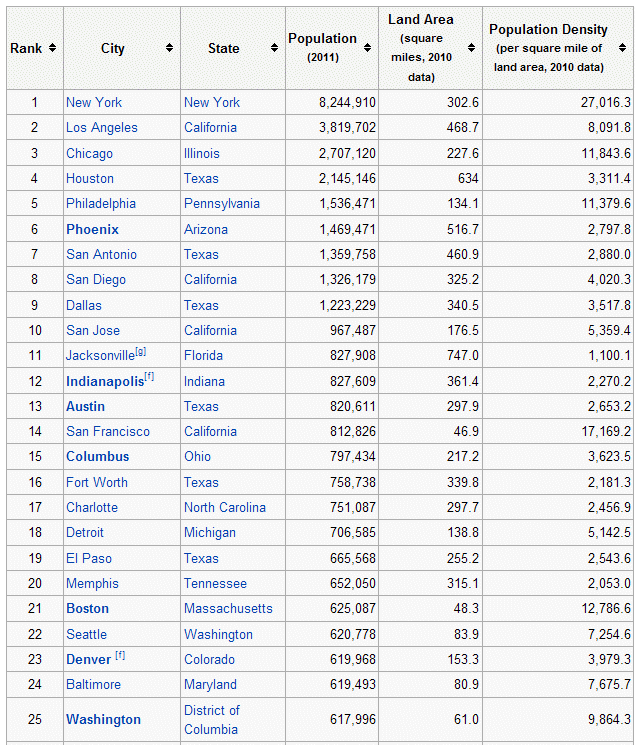
Task: Open the San Francisco link
Action: (x=108, y=431)
